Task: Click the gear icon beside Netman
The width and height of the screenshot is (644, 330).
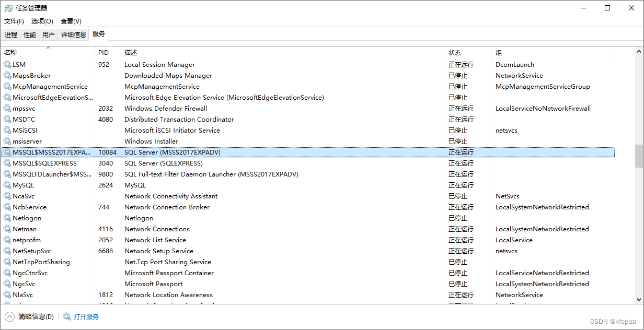Action: tap(7, 229)
